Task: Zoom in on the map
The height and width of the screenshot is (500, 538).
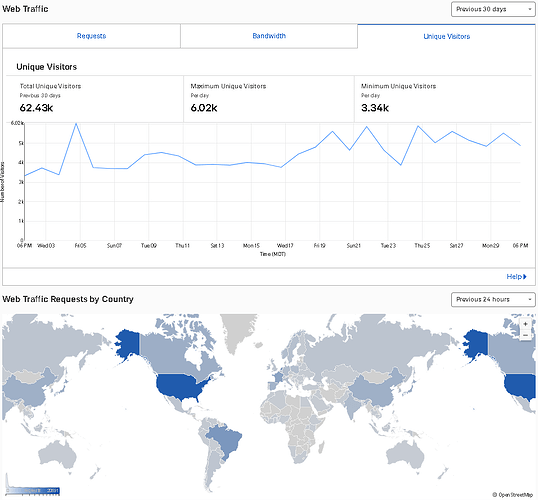Action: (525, 324)
